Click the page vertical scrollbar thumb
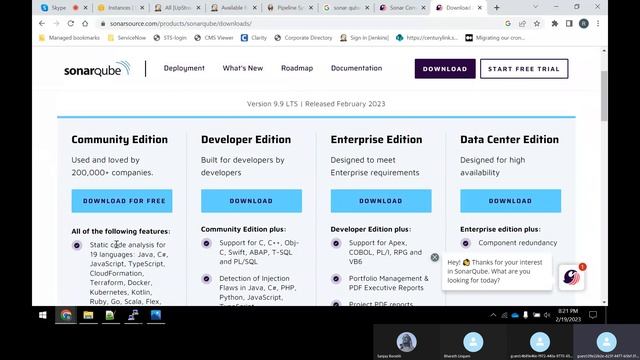The width and height of the screenshot is (640, 360). pos(604,96)
